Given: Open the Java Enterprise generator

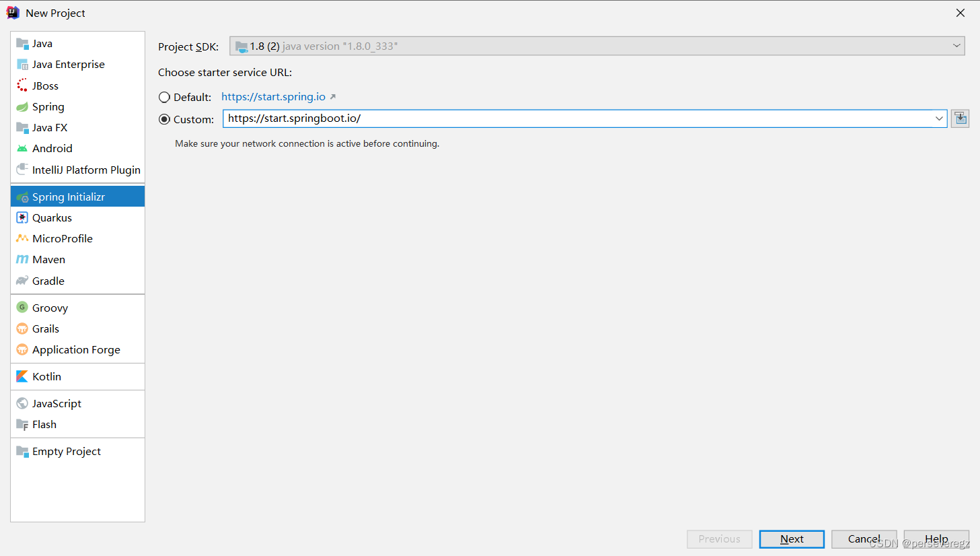Looking at the screenshot, I should pos(69,64).
